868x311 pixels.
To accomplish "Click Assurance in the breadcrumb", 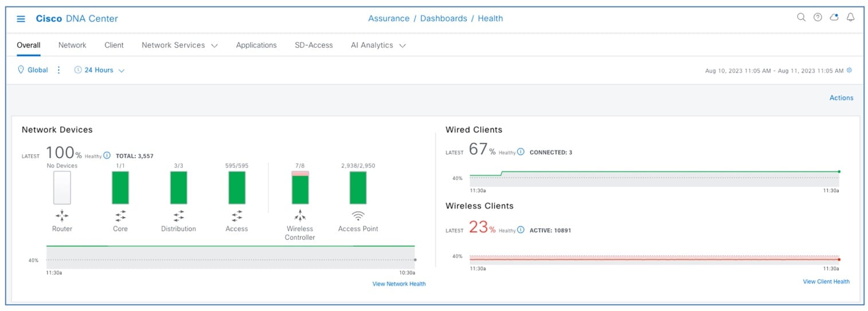I will (389, 18).
